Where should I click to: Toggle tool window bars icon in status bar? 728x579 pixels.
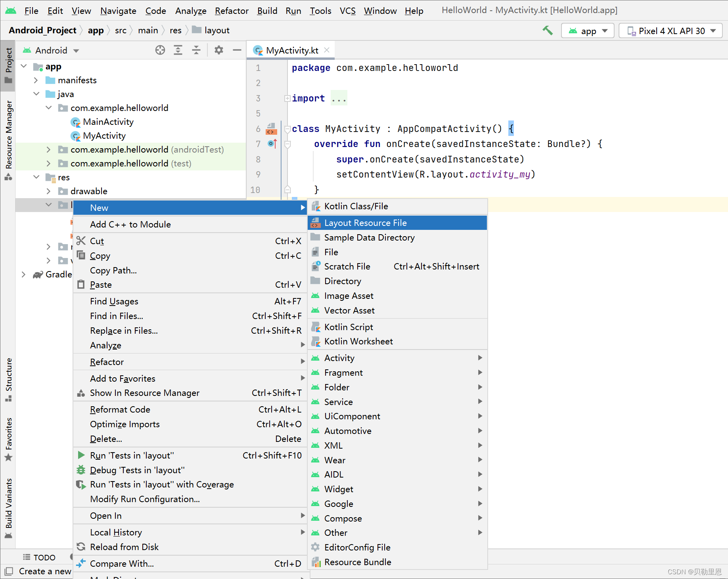[8, 571]
